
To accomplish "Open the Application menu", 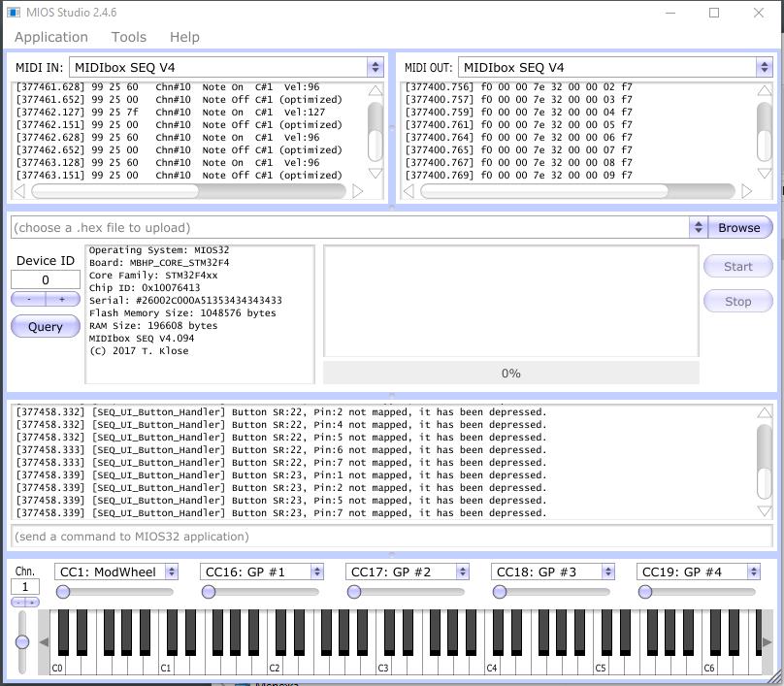I will [x=51, y=37].
